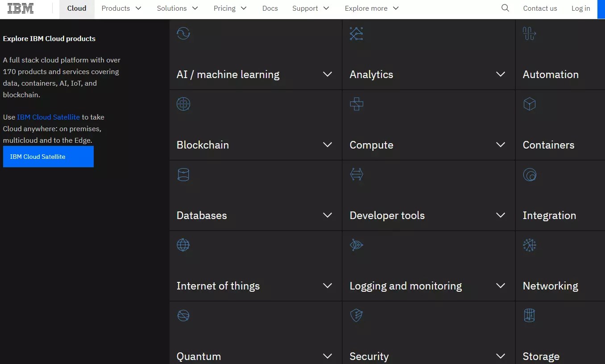Click the Security category title

(369, 356)
